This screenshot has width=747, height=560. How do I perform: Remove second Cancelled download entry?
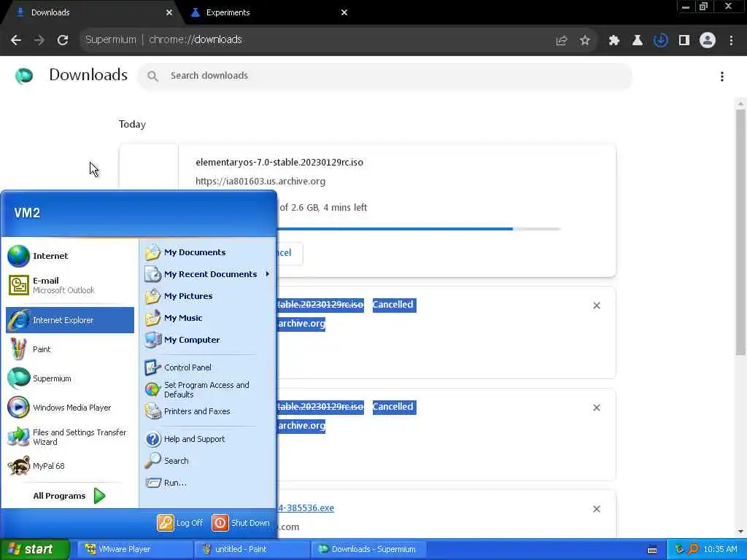(597, 408)
